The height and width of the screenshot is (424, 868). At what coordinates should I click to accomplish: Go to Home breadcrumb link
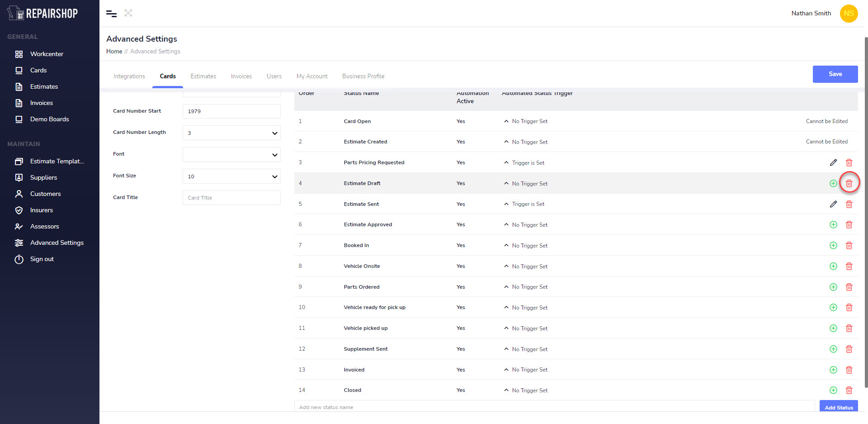click(x=114, y=51)
